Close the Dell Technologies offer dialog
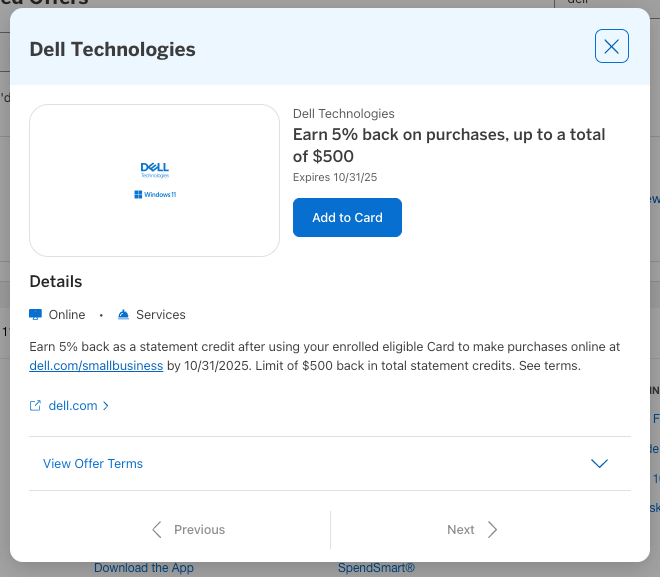This screenshot has width=660, height=577. pos(611,46)
